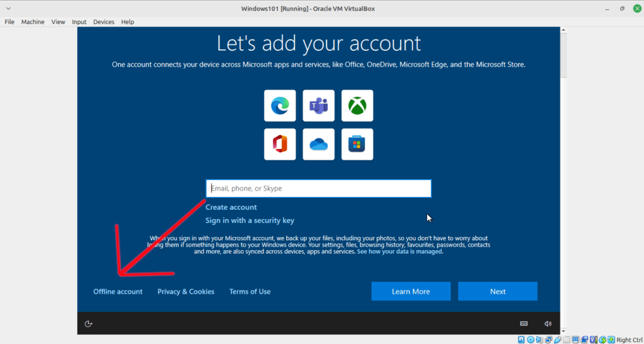Image resolution: width=644 pixels, height=344 pixels.
Task: Click Sign in with a security key
Action: (x=250, y=221)
